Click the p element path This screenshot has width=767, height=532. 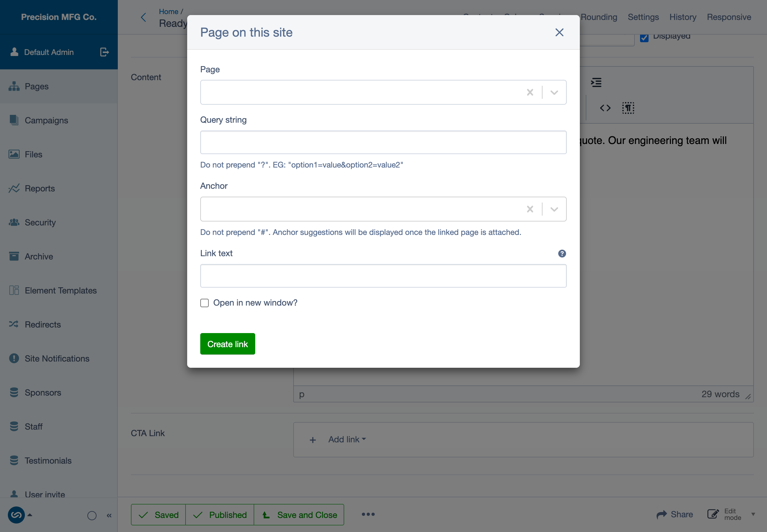[301, 394]
